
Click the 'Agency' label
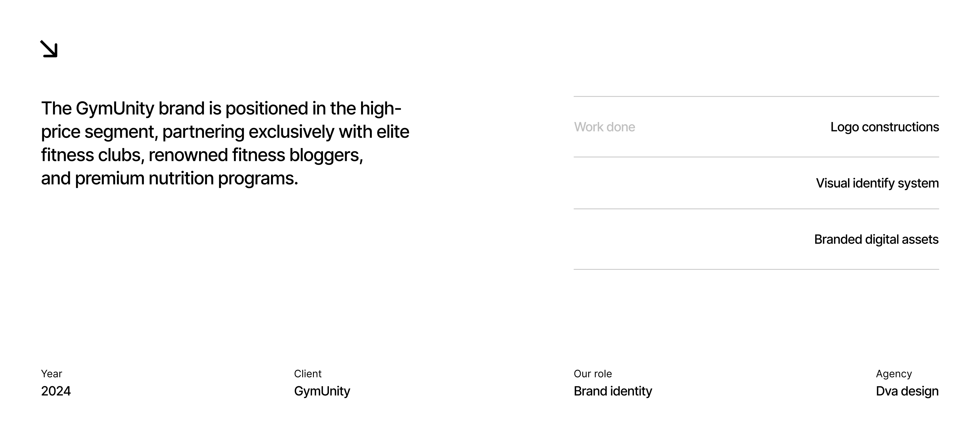click(894, 373)
